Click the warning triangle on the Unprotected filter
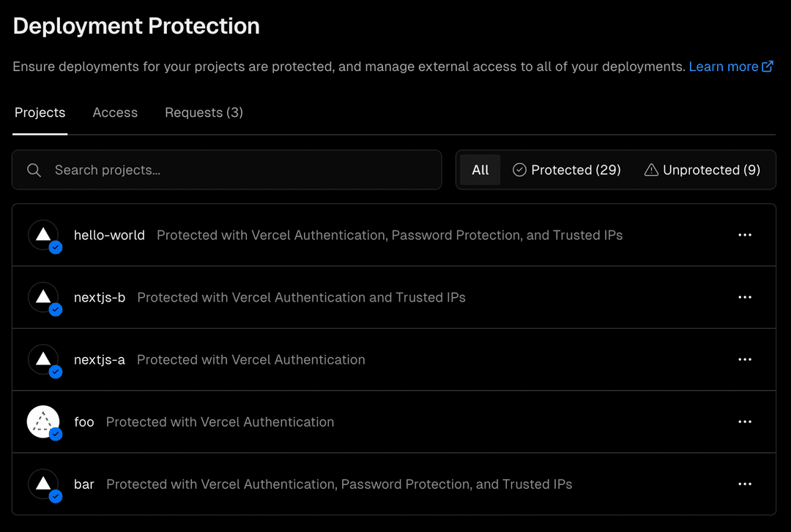This screenshot has height=532, width=791. tap(652, 169)
